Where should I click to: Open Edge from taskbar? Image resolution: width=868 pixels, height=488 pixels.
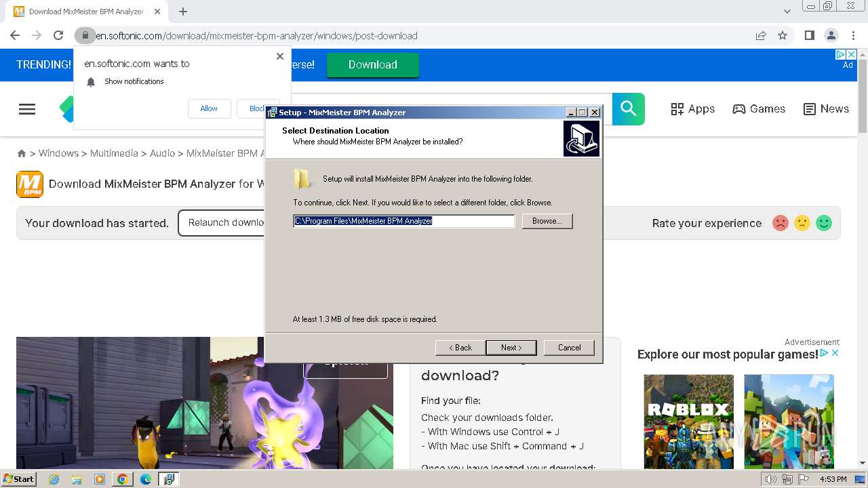click(x=146, y=479)
